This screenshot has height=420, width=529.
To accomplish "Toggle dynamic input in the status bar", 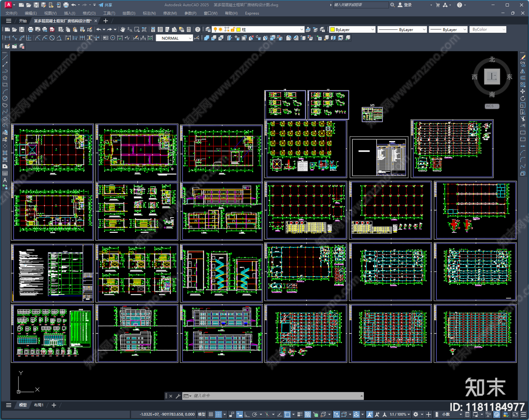I will [x=239, y=414].
